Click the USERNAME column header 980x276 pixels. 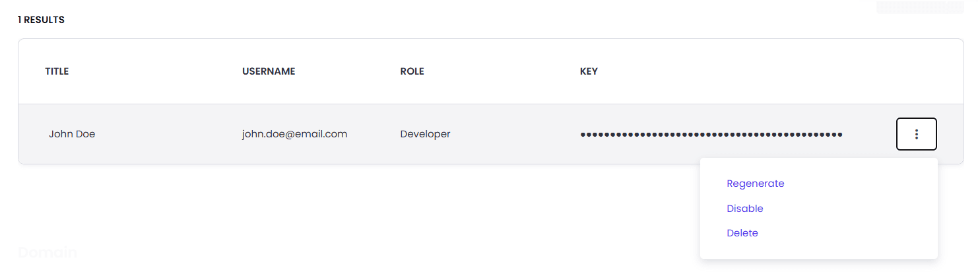(x=269, y=71)
